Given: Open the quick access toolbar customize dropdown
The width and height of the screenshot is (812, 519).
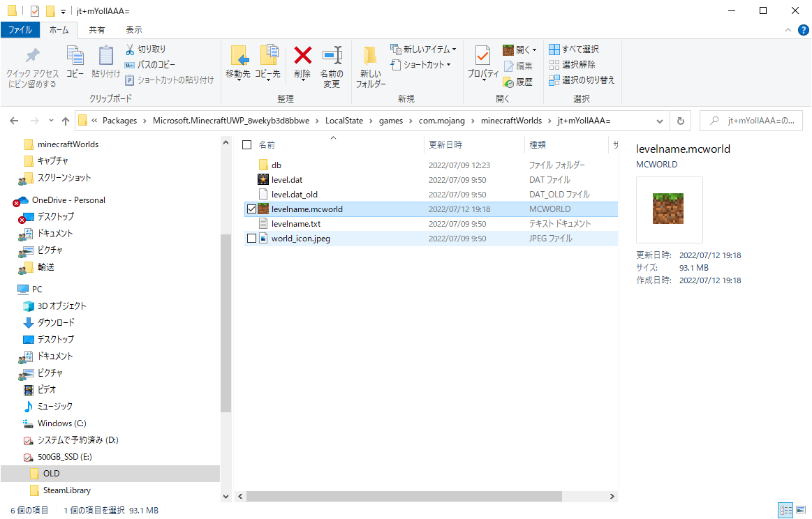Looking at the screenshot, I should point(63,11).
